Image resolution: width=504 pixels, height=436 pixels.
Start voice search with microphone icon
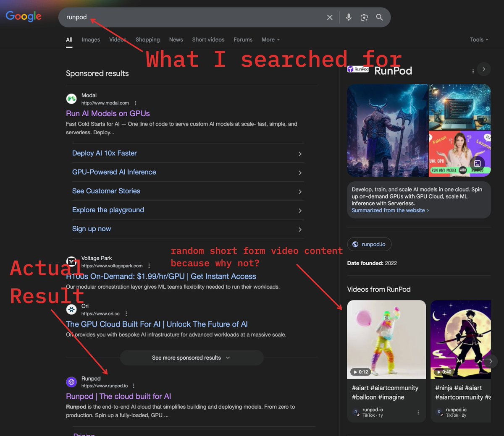coord(349,17)
